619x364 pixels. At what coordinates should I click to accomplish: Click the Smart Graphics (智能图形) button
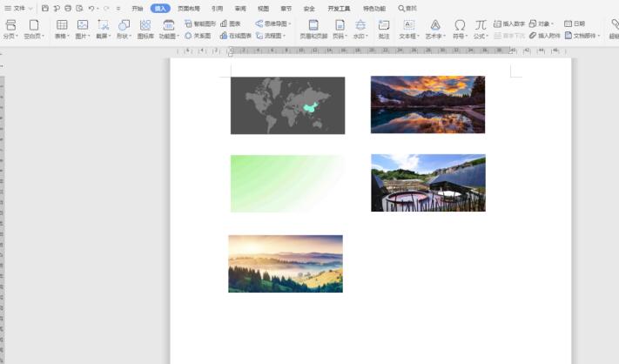(x=199, y=24)
